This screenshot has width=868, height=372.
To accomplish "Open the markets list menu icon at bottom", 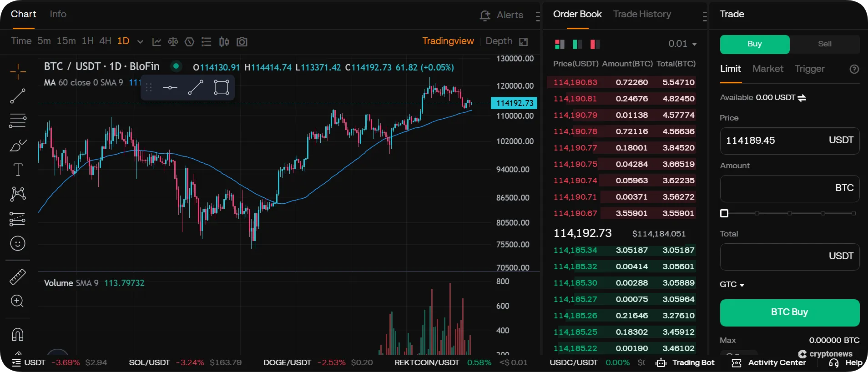I will click(16, 362).
